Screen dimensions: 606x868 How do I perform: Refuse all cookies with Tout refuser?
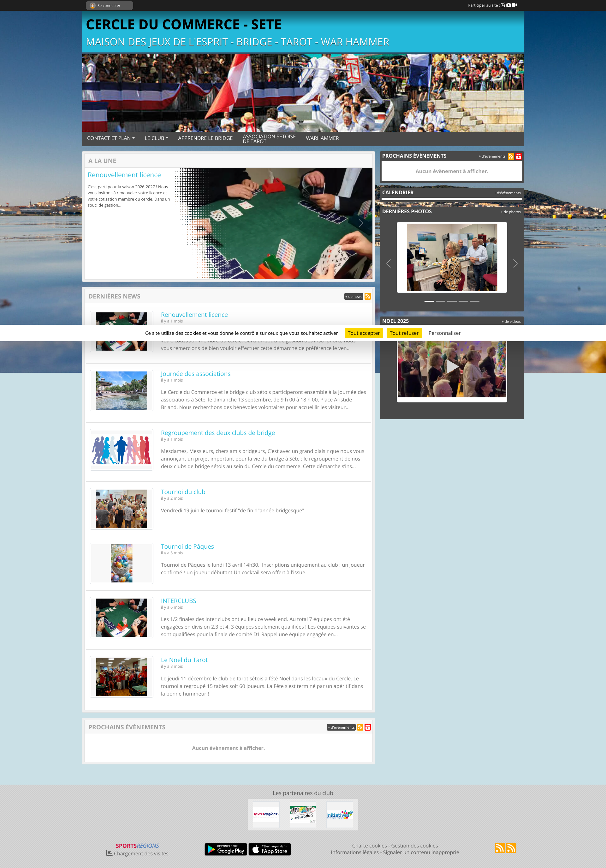click(404, 333)
